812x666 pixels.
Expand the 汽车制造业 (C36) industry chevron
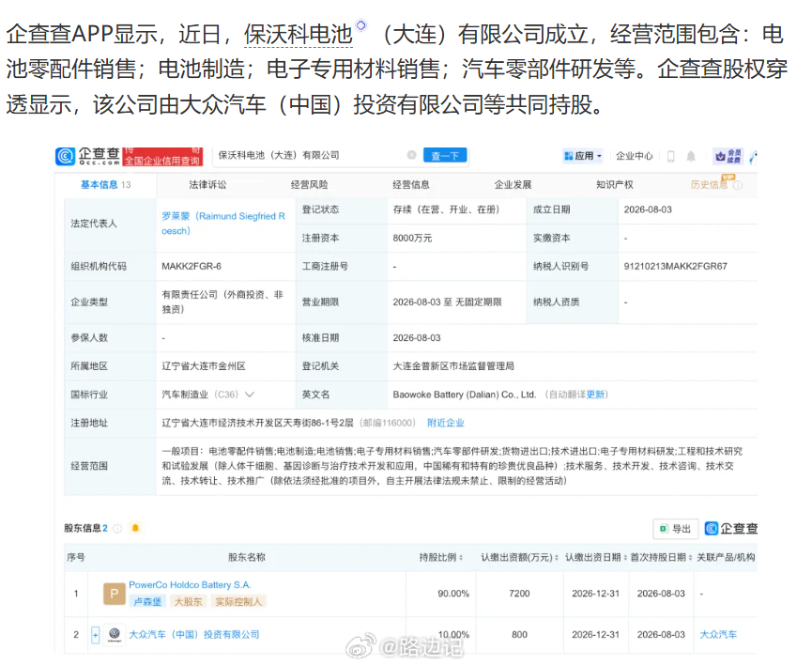coord(250,395)
